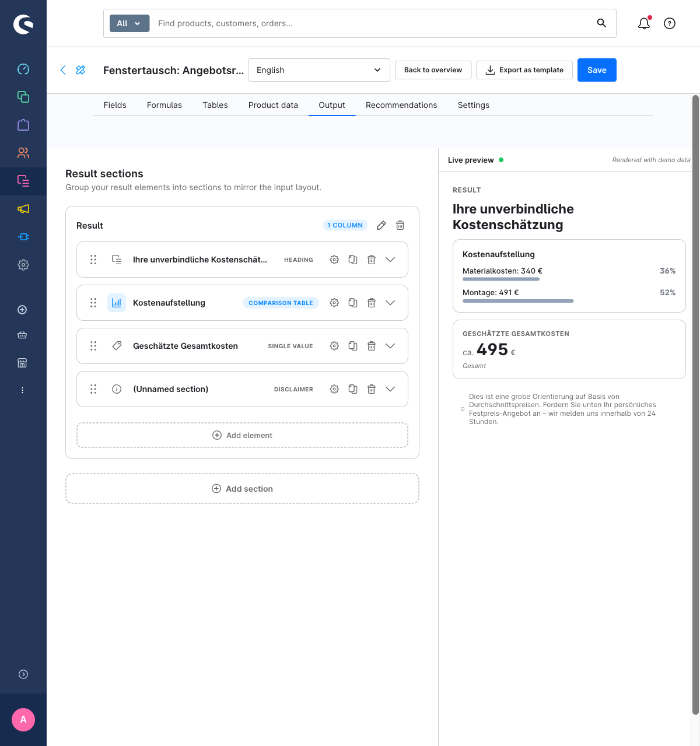Delete the Result section using its trash icon

click(x=400, y=225)
